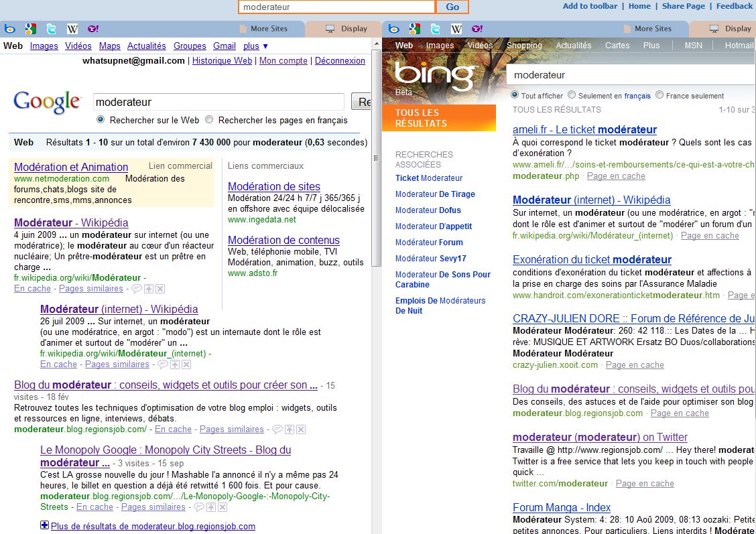This screenshot has height=534, width=756.
Task: Comment on Google's 'Modérateur (internet) - Wikipédia' result
Action: pyautogui.click(x=162, y=364)
